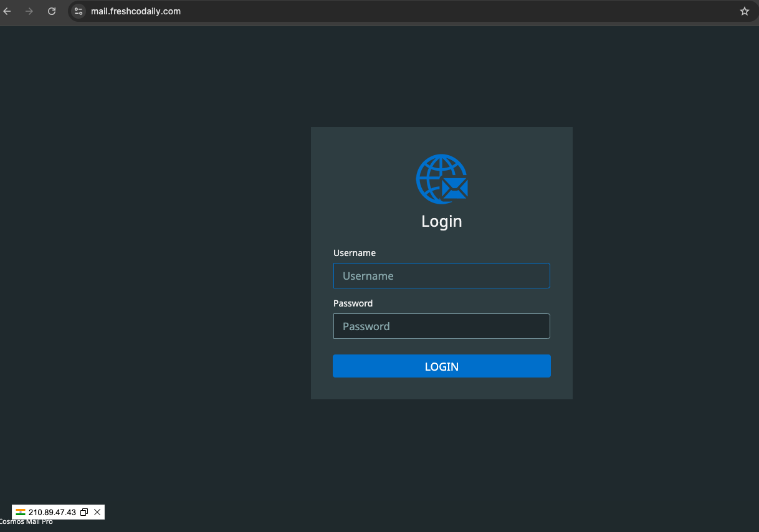Click the Login heading text
759x532 pixels.
(x=441, y=221)
